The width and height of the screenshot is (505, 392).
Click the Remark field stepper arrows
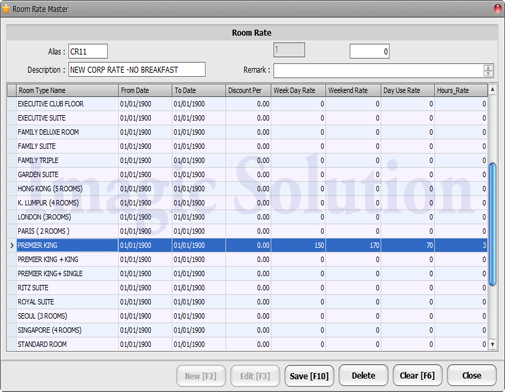(x=488, y=71)
